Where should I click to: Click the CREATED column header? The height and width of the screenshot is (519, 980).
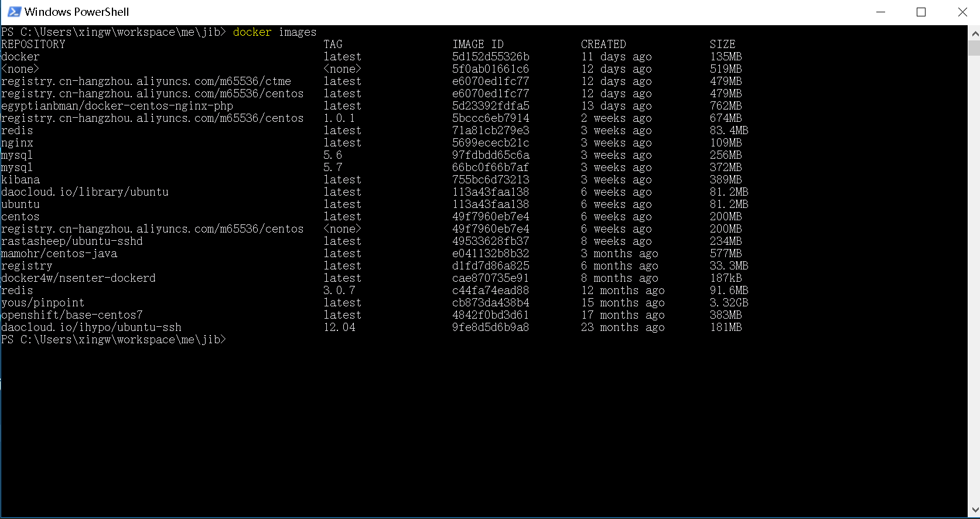pyautogui.click(x=603, y=45)
